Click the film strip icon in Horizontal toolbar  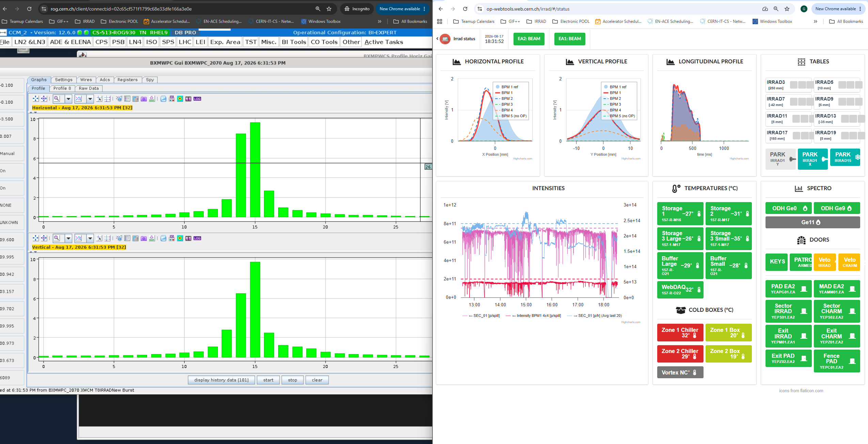pyautogui.click(x=188, y=99)
